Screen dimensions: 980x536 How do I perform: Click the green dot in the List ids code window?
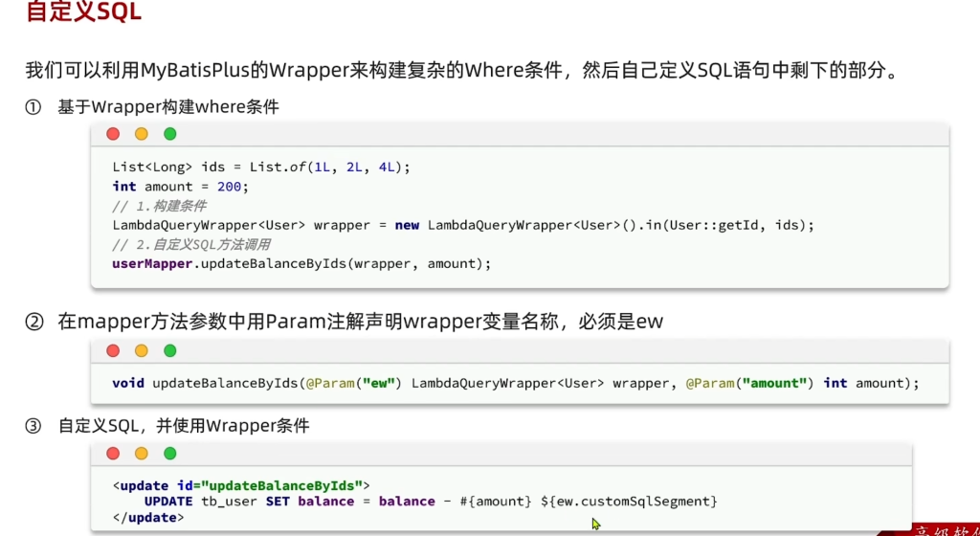(170, 134)
